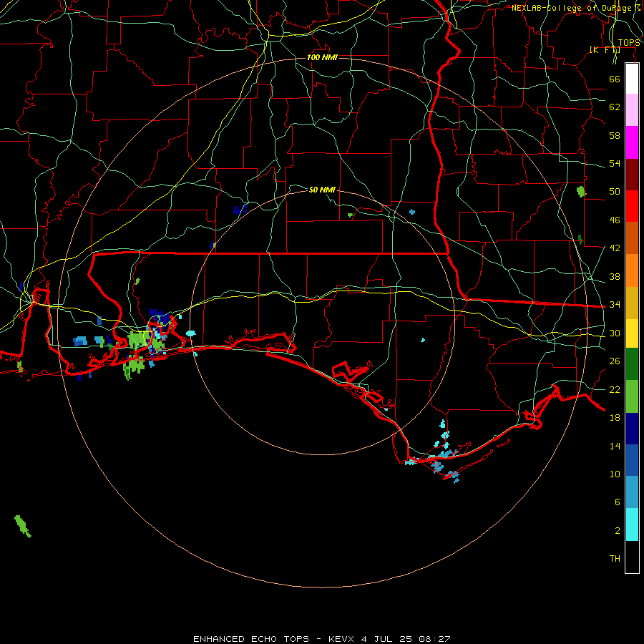Click the 50 NMI range ring label
The width and height of the screenshot is (644, 644).
[x=322, y=190]
